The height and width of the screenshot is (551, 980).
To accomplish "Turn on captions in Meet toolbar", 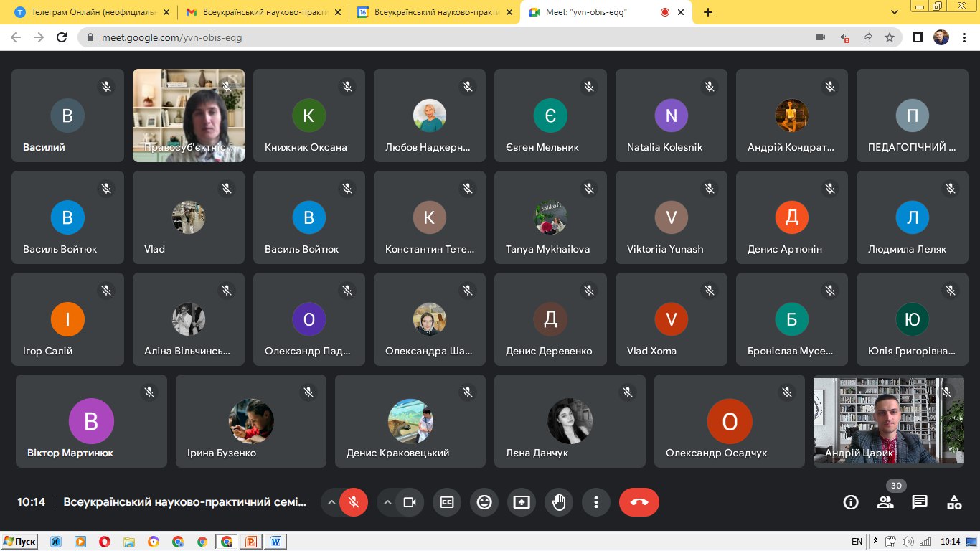I will [447, 502].
